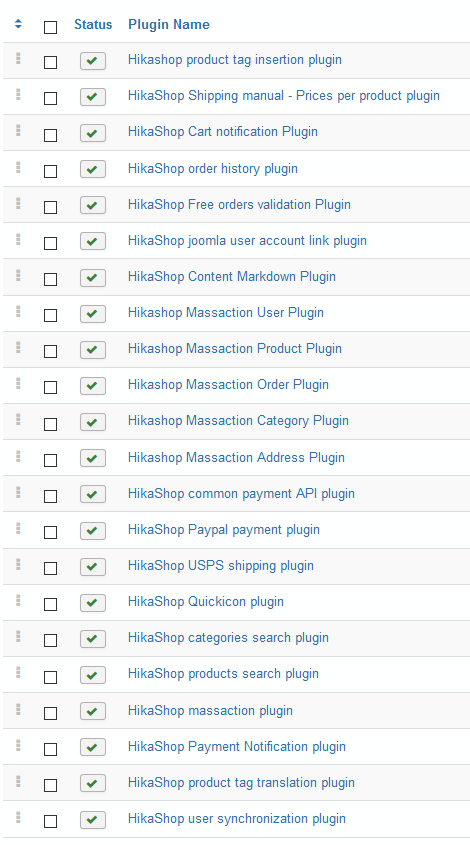Toggle status of Hikashop Massaction Order Plugin

93,386
